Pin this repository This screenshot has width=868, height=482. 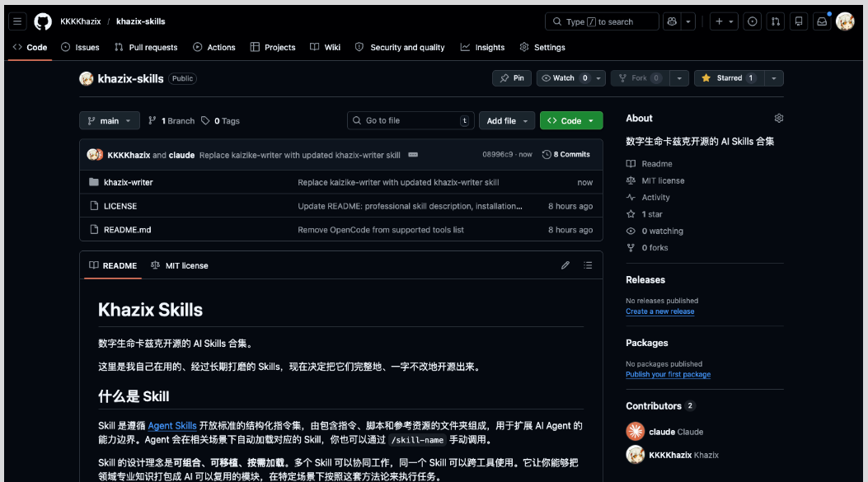(x=512, y=78)
